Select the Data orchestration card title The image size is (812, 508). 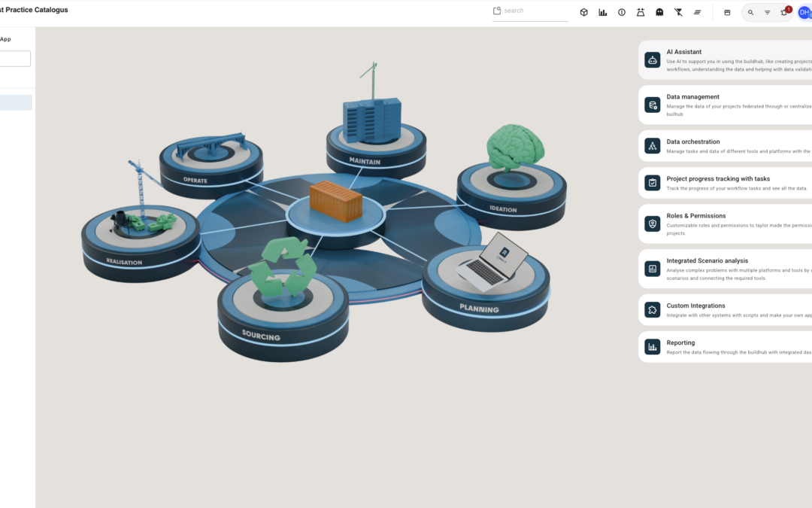coord(693,141)
